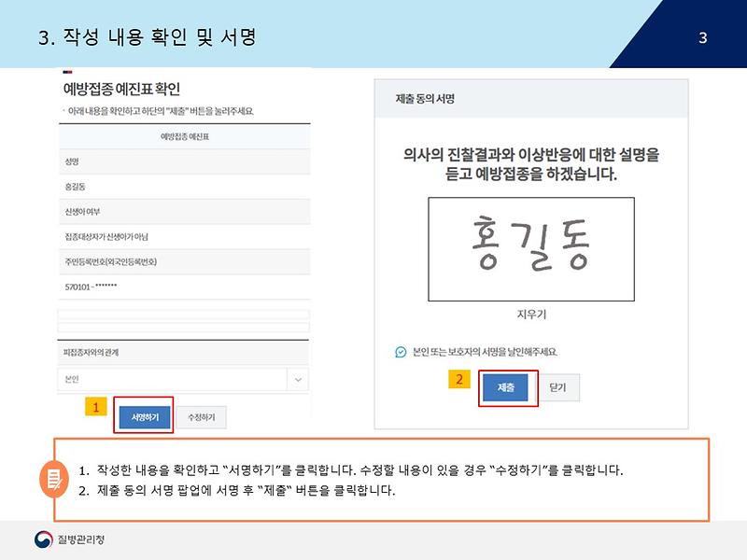Collapse the 예방접종 예진표 table header

point(187,138)
